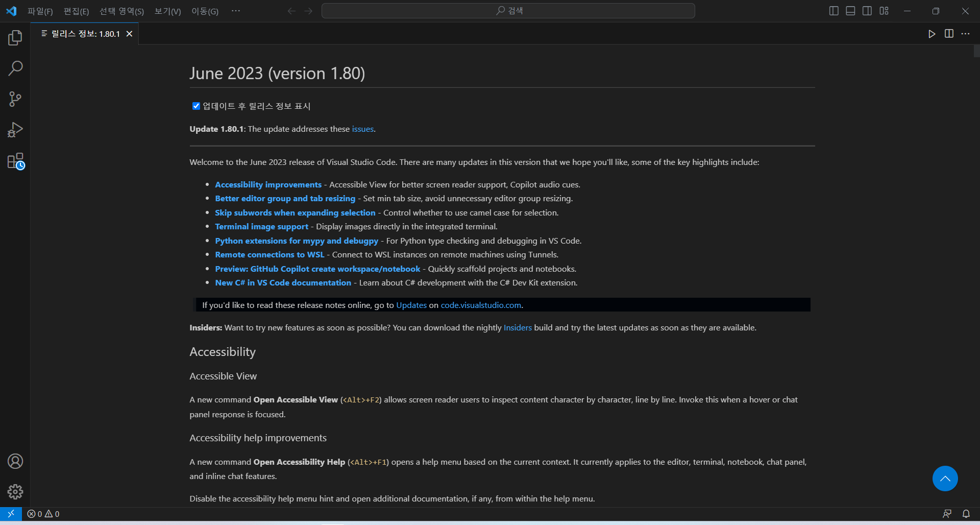
Task: Click the 'June 2023 (version 1.80)' heading
Action: 277,74
